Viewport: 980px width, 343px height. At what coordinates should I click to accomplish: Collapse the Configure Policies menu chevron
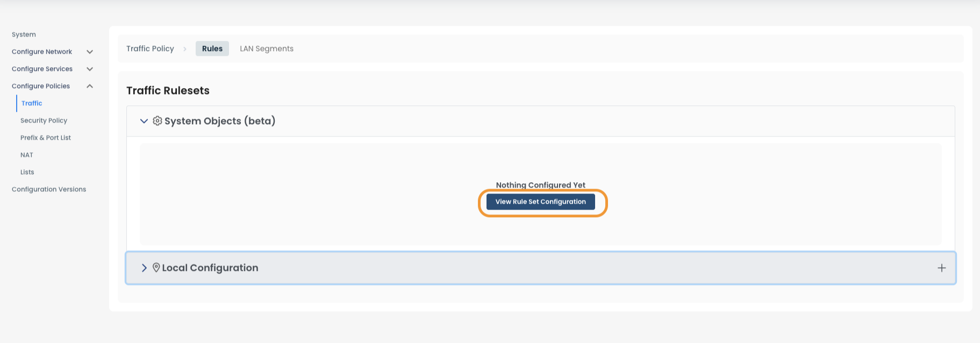point(90,86)
